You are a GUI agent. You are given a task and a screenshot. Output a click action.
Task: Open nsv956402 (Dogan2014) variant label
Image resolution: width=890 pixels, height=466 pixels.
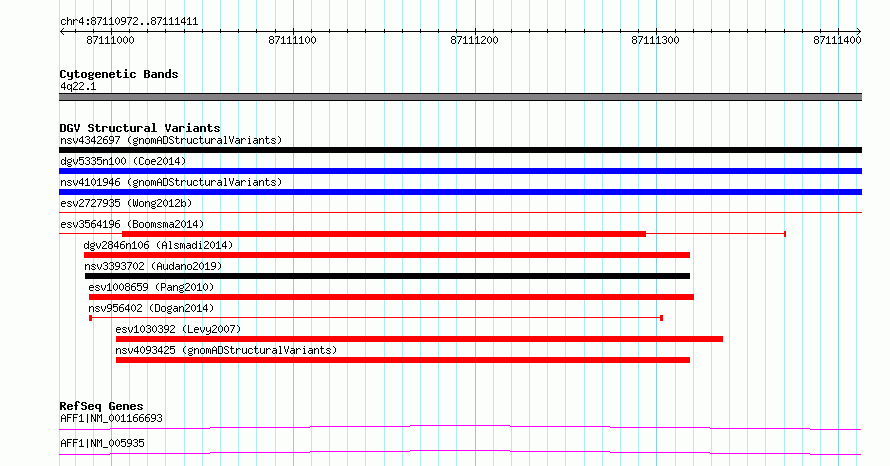151,308
